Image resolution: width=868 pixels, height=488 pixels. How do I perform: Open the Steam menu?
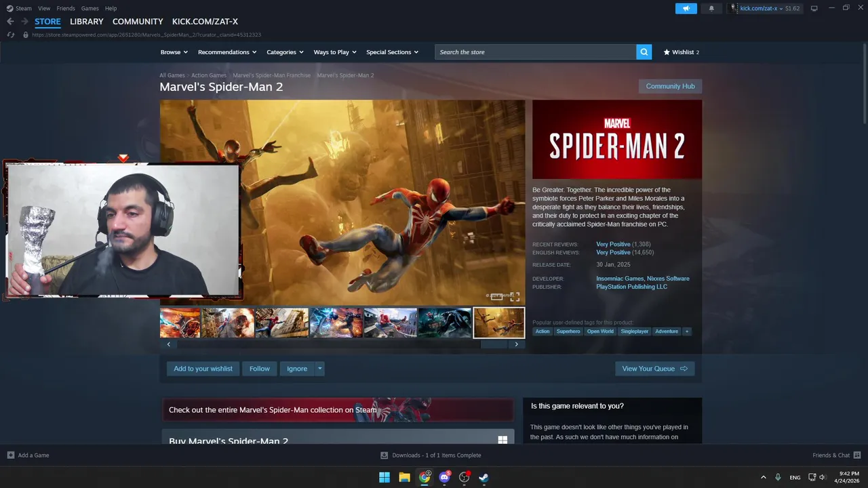coord(24,8)
